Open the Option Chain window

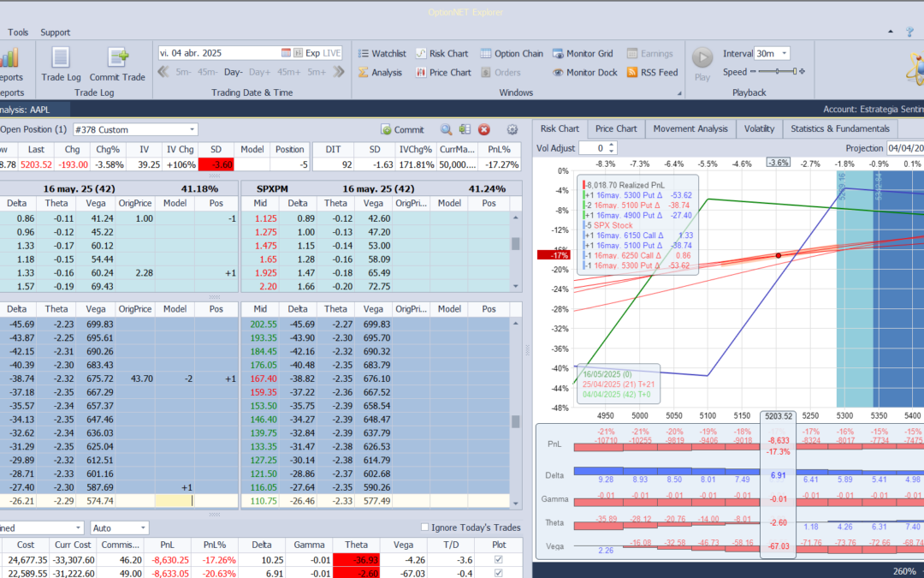pyautogui.click(x=512, y=54)
